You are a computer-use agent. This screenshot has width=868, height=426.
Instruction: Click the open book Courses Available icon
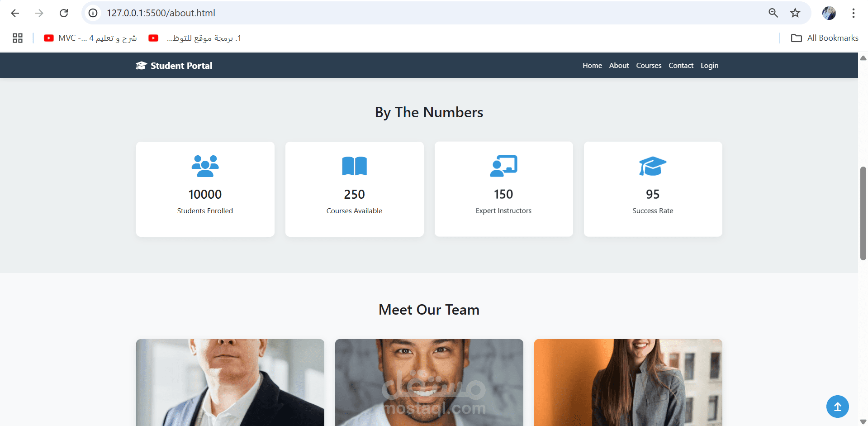tap(354, 166)
